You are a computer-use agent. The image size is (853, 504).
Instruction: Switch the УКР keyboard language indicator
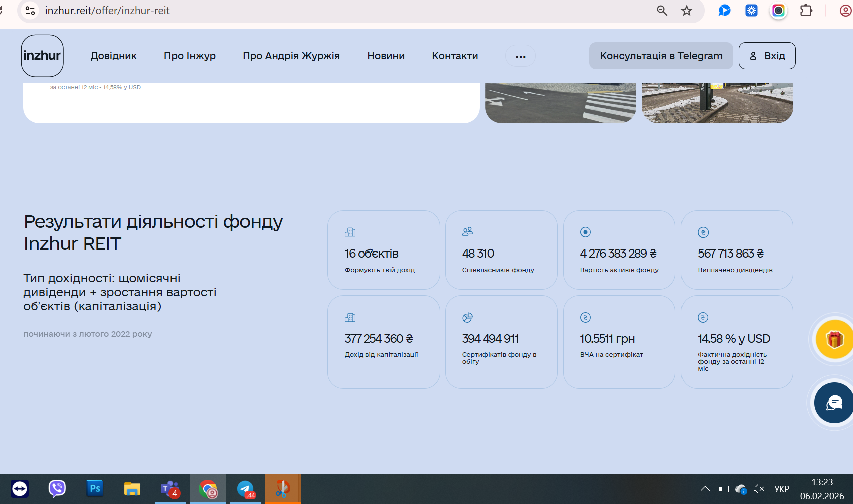781,489
